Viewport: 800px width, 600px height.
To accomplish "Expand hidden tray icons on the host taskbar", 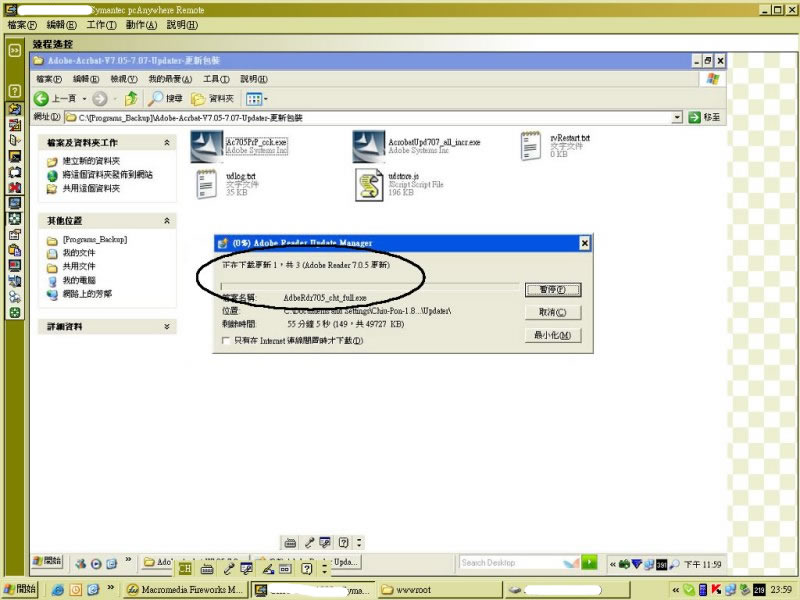I will (676, 590).
